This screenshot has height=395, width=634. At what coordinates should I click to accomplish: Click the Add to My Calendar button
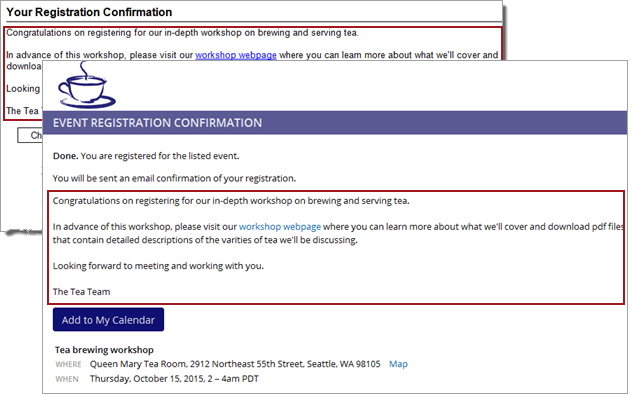(108, 320)
